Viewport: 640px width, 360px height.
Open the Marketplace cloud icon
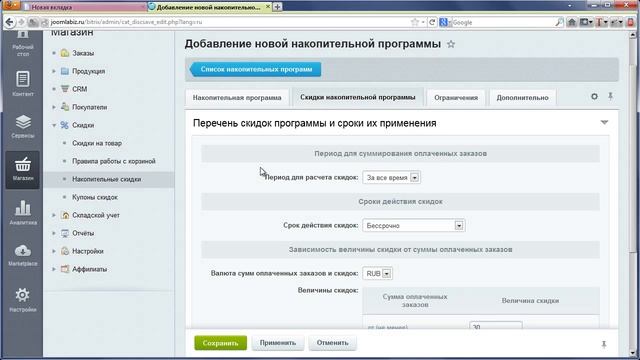(22, 255)
